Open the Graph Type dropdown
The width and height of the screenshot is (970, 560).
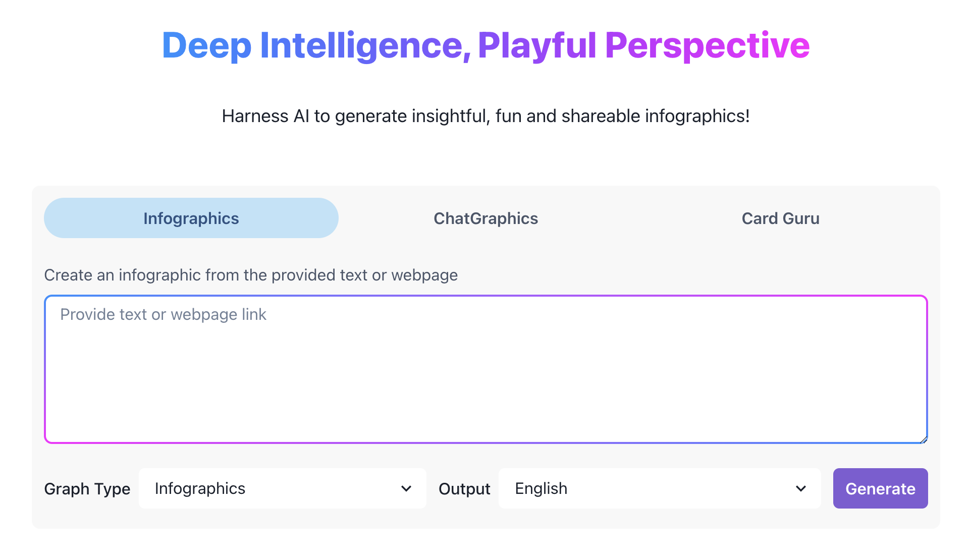tap(282, 488)
